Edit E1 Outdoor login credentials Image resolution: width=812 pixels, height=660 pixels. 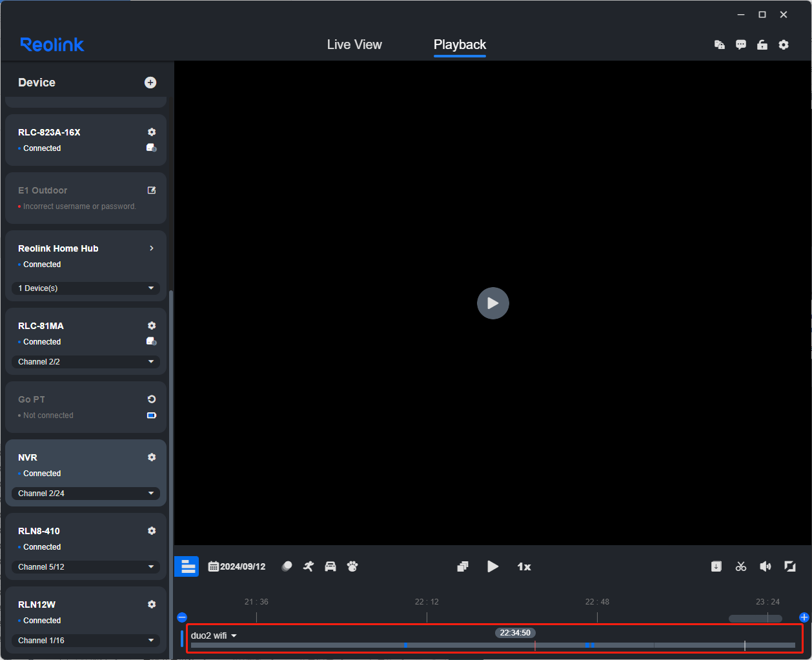[152, 190]
